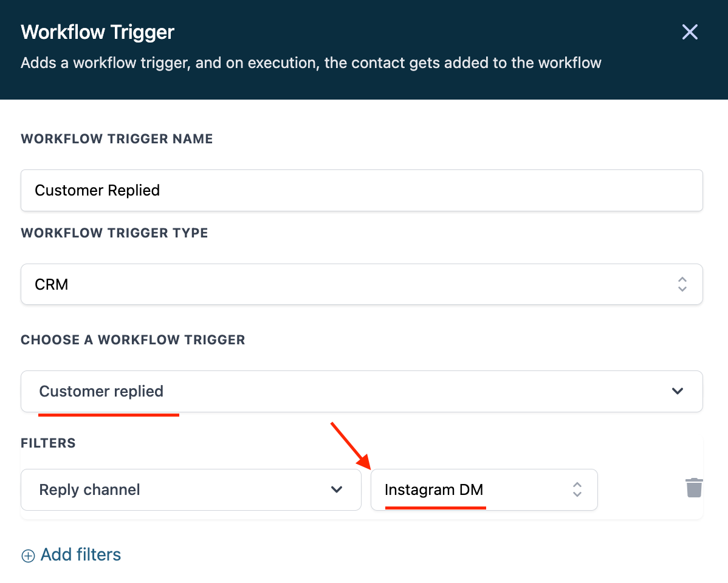This screenshot has width=728, height=583.
Task: Click the WORKFLOW TRIGGER TYPE label
Action: (x=114, y=233)
